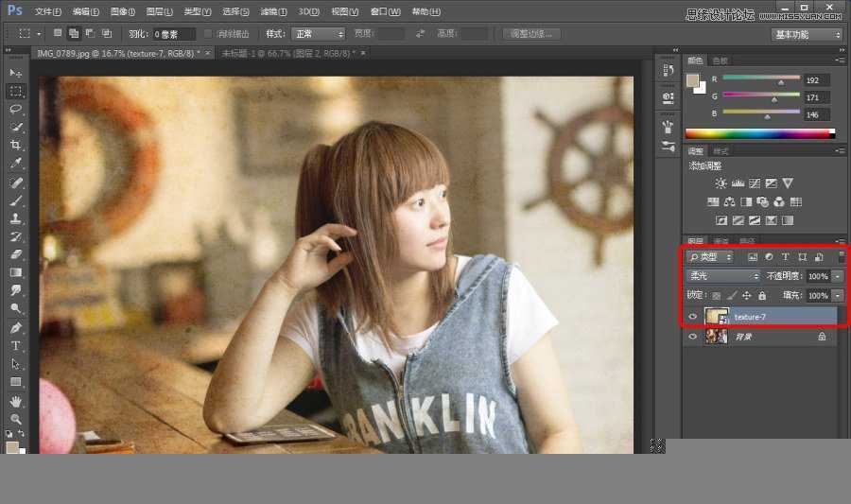Toggle the anti-alias checkbox in options bar

coord(208,34)
